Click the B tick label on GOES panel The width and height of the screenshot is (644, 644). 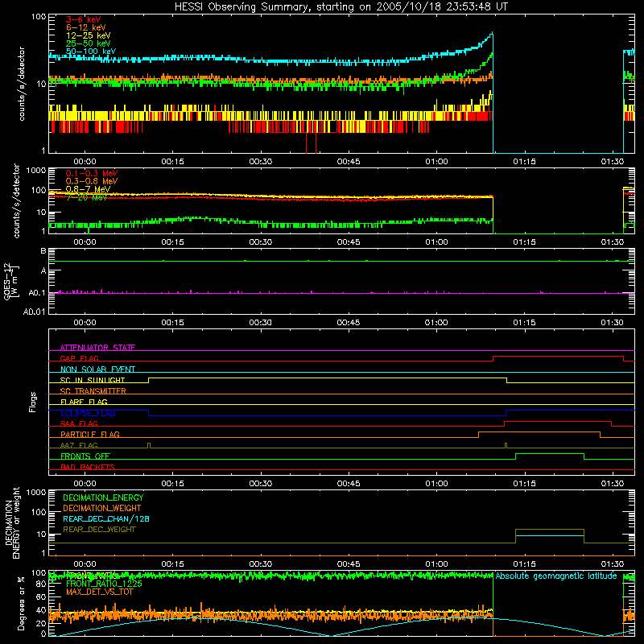[x=43, y=251]
